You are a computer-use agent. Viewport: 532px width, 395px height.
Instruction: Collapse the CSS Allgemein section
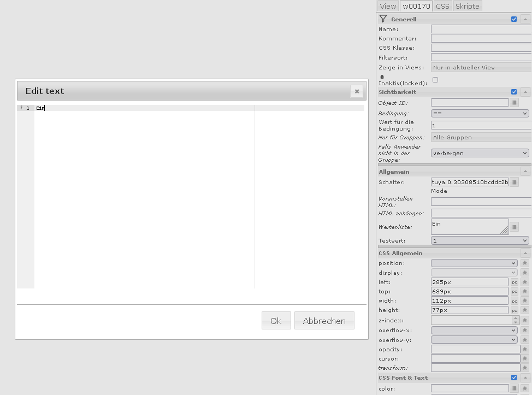[525, 253]
